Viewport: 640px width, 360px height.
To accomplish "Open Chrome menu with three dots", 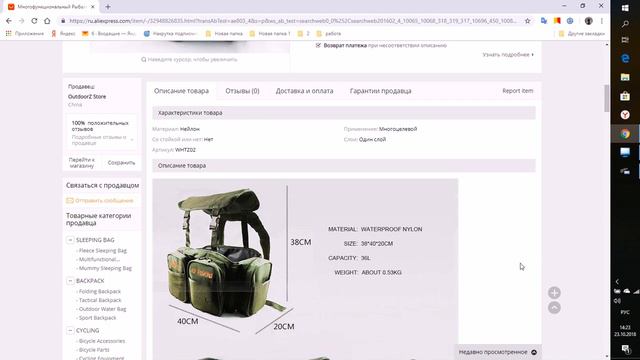I will tap(602, 21).
